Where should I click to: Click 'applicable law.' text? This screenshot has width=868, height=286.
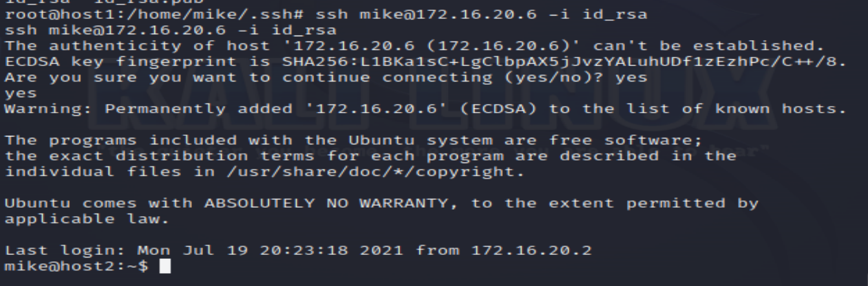coord(87,219)
